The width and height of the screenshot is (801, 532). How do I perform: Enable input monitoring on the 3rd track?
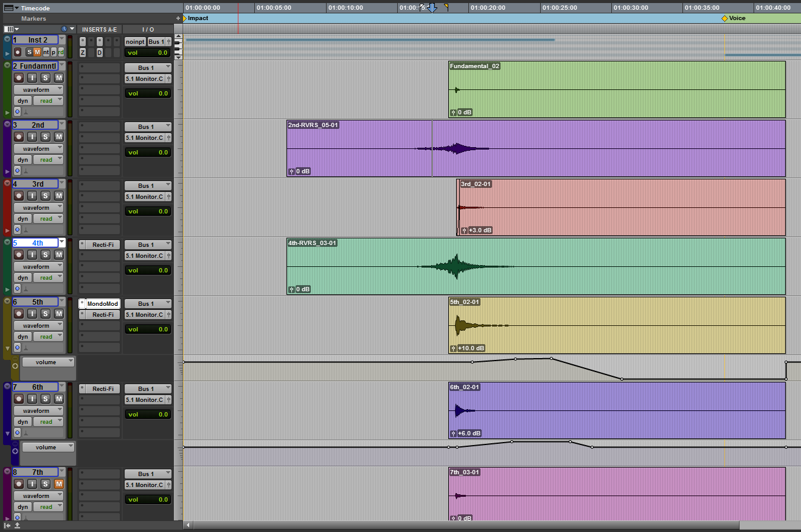(32, 196)
